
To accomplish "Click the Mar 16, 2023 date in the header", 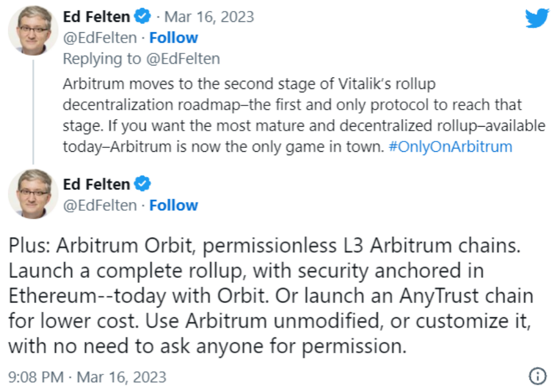I will point(209,17).
